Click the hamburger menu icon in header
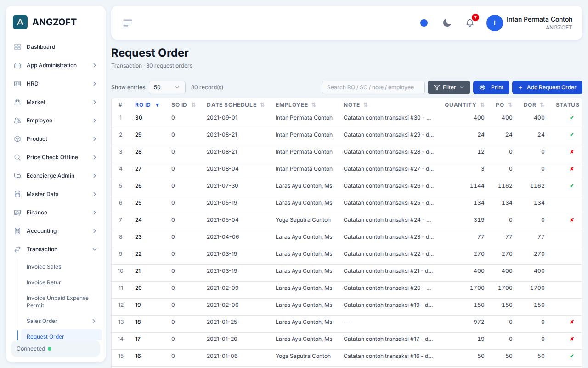The width and height of the screenshot is (588, 368). point(128,23)
